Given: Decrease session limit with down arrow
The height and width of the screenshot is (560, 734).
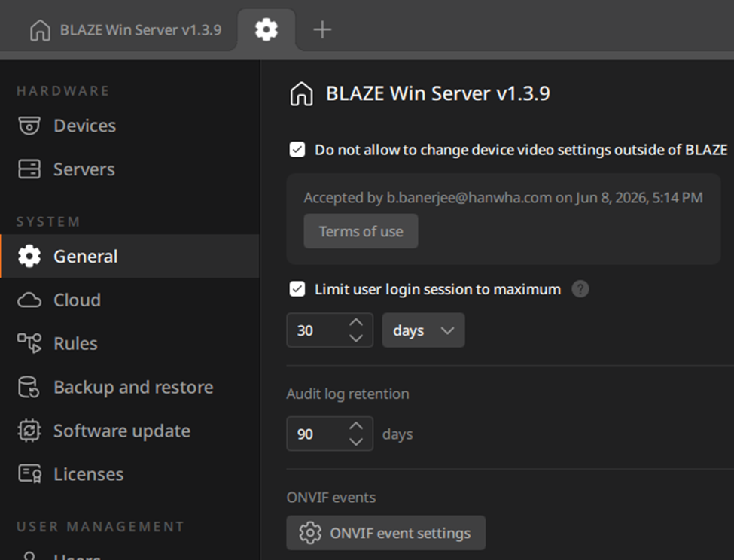Looking at the screenshot, I should pos(356,338).
